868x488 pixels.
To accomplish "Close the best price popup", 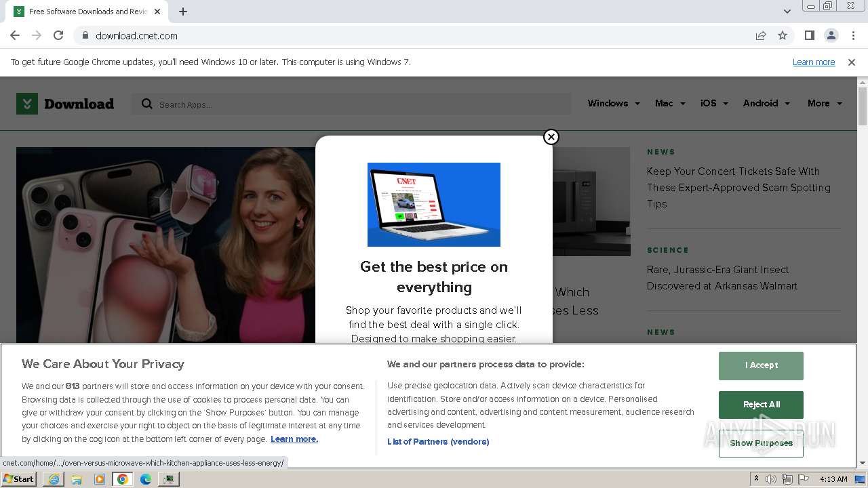I will pos(551,137).
